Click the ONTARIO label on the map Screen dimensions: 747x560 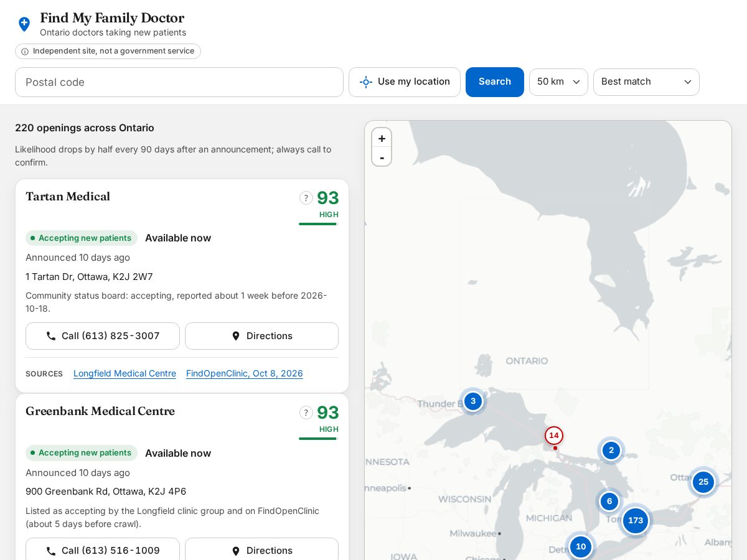tap(527, 361)
